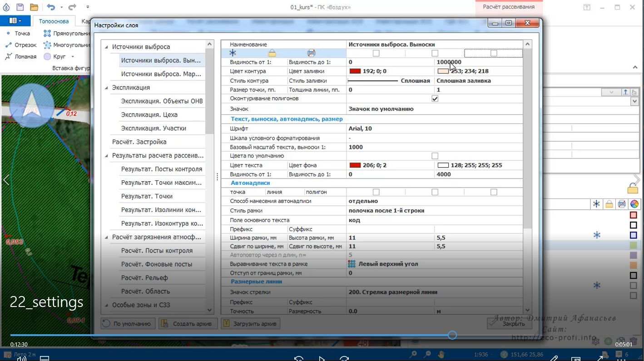Image resolution: width=644 pixels, height=361 pixels.
Task: Open the Топооснова ribbon tab
Action: [x=54, y=21]
